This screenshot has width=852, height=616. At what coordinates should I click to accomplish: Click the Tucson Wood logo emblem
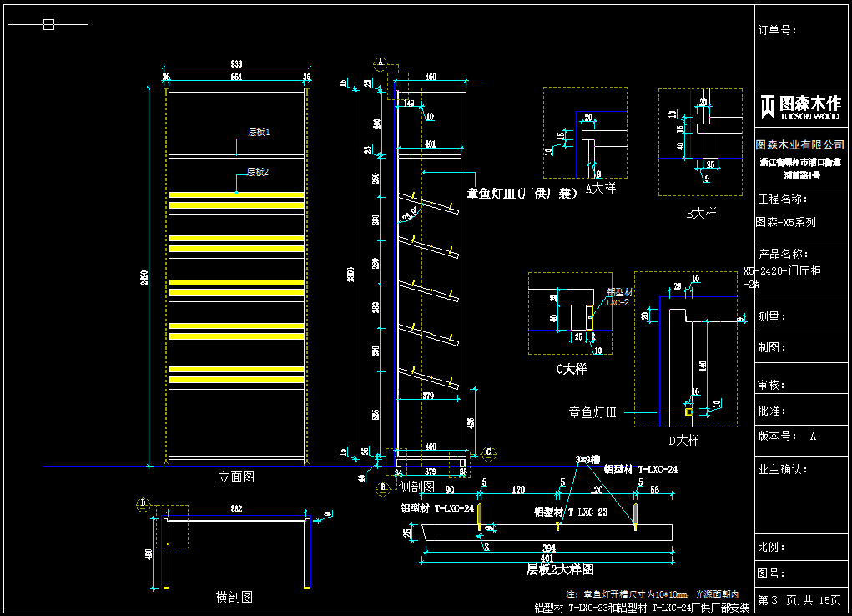pyautogui.click(x=767, y=107)
